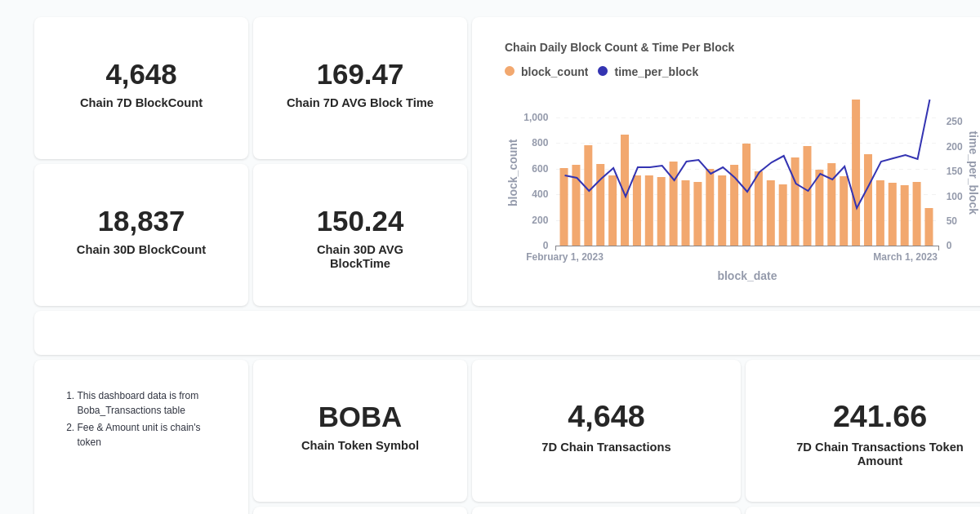The width and height of the screenshot is (980, 514).
Task: Click the orange block_count legend dot
Action: click(508, 72)
